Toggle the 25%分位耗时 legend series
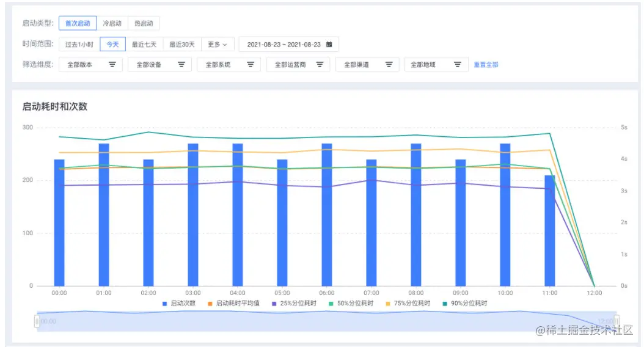The image size is (644, 347). [294, 304]
